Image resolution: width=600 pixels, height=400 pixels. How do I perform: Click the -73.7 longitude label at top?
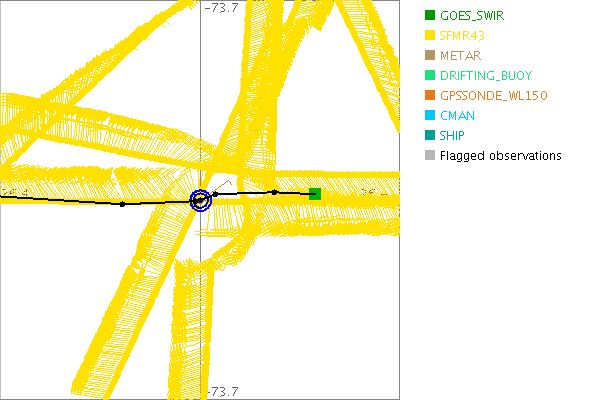[221, 8]
